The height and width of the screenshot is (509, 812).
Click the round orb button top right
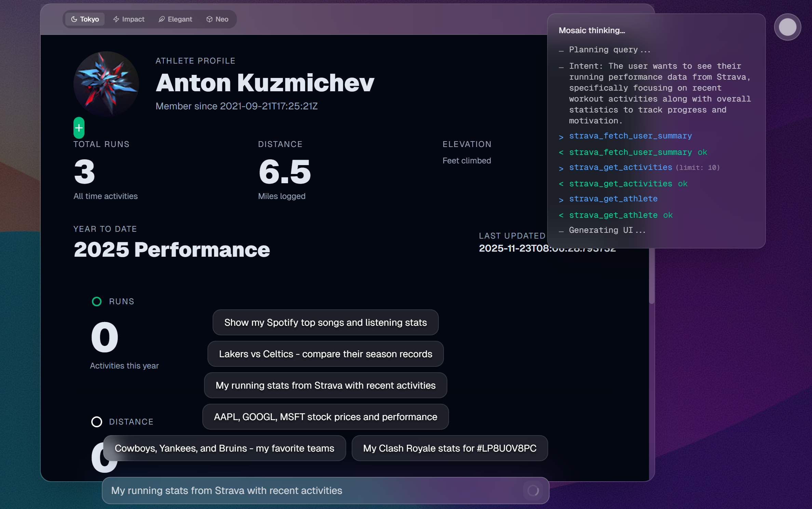tap(787, 27)
